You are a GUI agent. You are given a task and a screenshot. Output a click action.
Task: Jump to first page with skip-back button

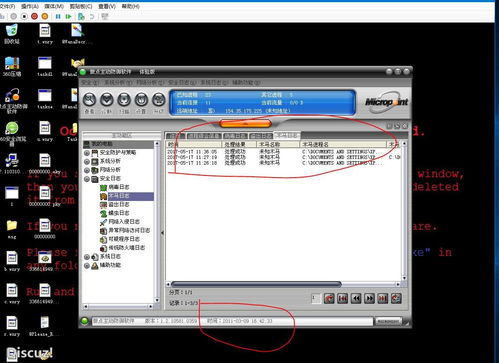click(x=342, y=298)
